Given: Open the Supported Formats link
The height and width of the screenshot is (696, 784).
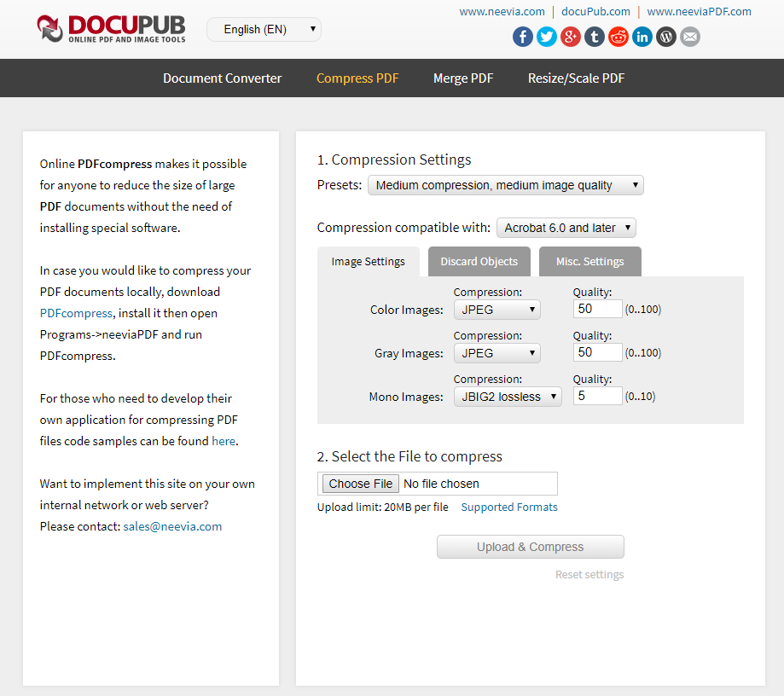Looking at the screenshot, I should click(x=508, y=507).
